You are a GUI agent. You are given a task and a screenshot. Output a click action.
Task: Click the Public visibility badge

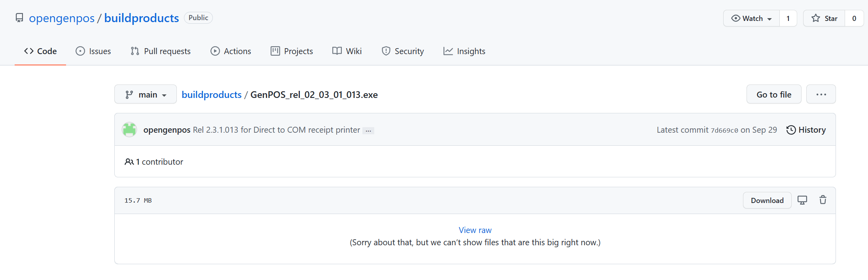[x=198, y=18]
